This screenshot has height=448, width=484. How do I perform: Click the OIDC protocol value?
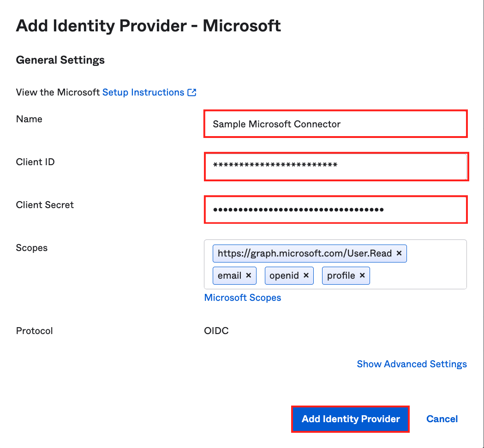[x=216, y=331]
